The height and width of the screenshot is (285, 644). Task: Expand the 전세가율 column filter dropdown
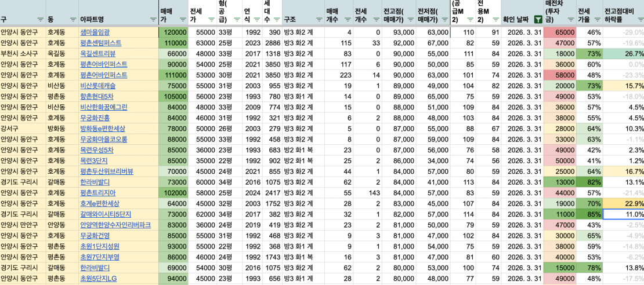[596, 19]
